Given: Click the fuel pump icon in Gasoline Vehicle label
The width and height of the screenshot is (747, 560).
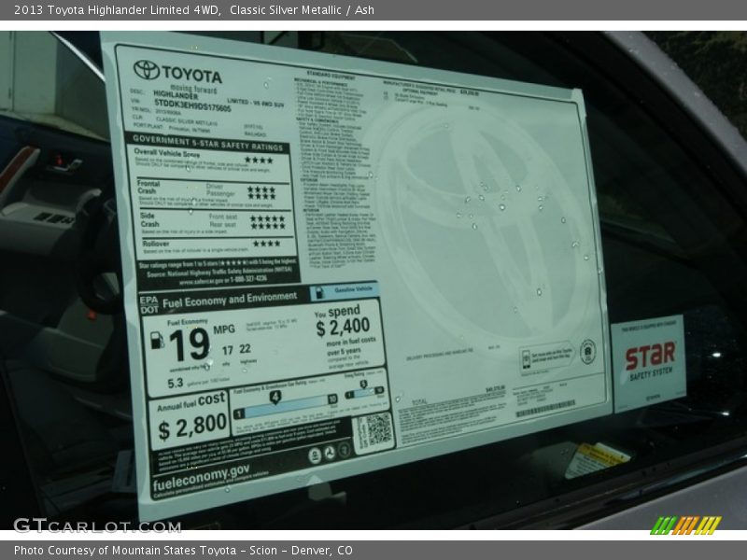Looking at the screenshot, I should coord(319,292).
